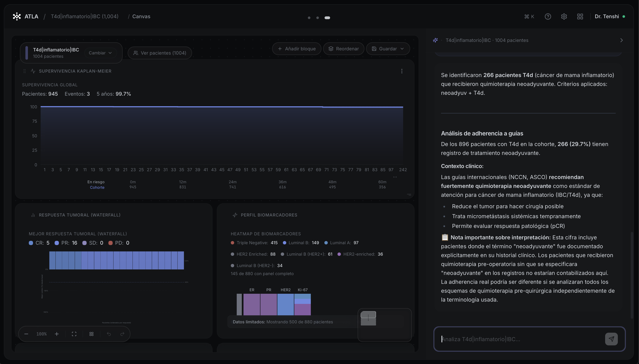Click Añadir bloque button
The height and width of the screenshot is (364, 639).
(297, 49)
